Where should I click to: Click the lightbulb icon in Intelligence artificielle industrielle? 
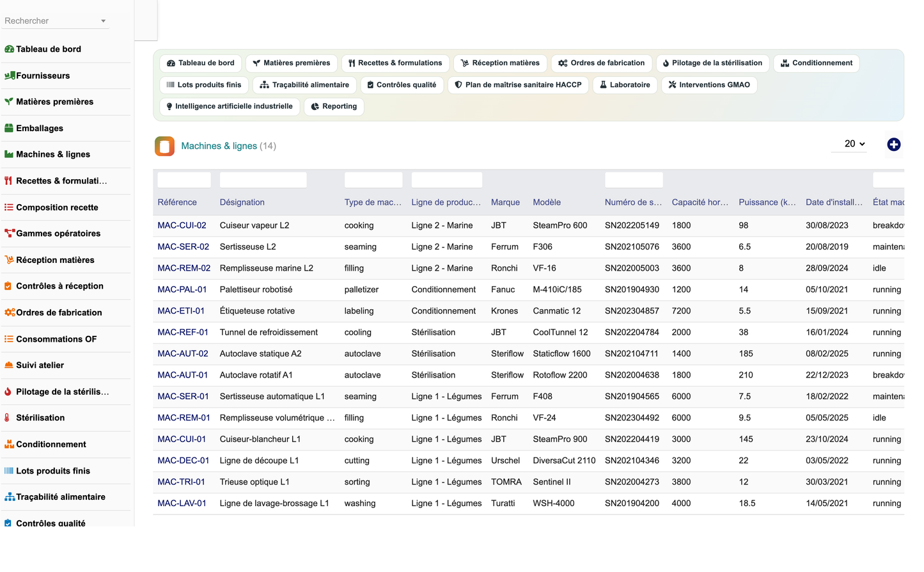pyautogui.click(x=169, y=107)
